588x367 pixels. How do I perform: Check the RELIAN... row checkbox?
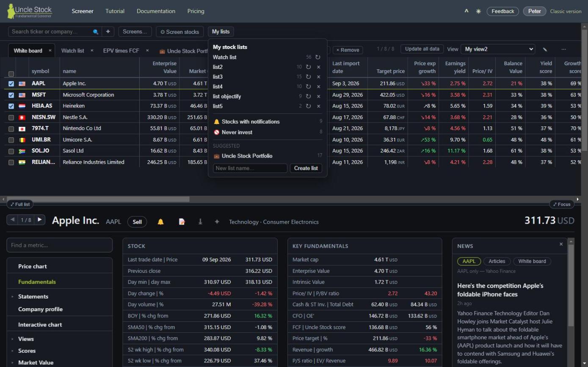(11, 162)
